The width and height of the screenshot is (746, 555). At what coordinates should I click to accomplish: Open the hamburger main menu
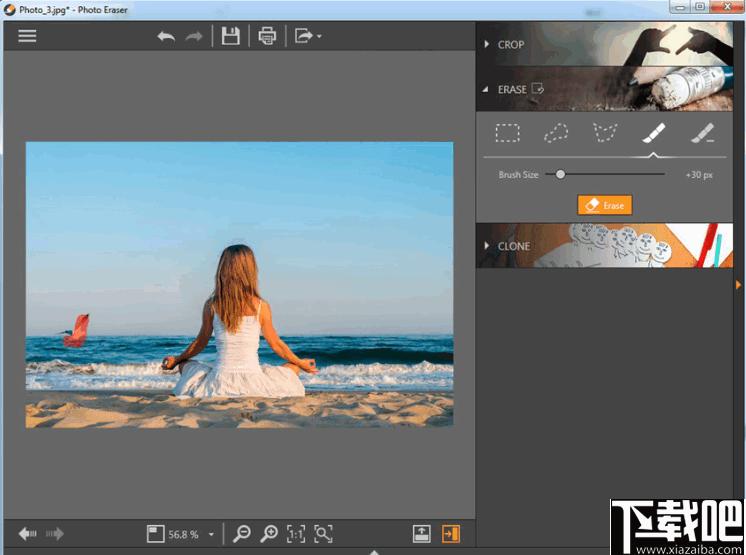click(x=27, y=36)
